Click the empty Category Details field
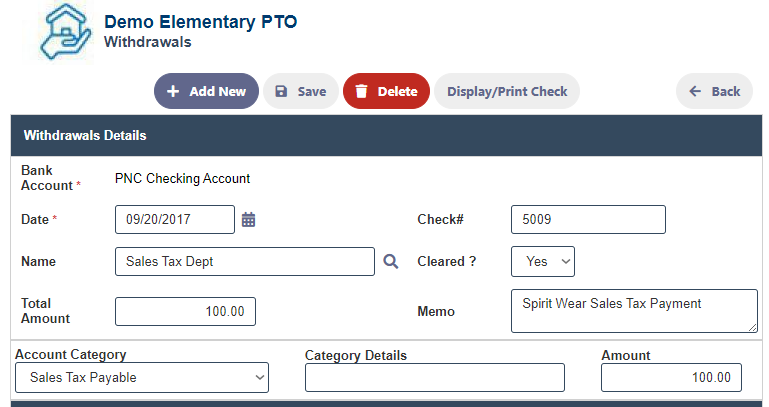This screenshot has width=769, height=407. point(435,378)
